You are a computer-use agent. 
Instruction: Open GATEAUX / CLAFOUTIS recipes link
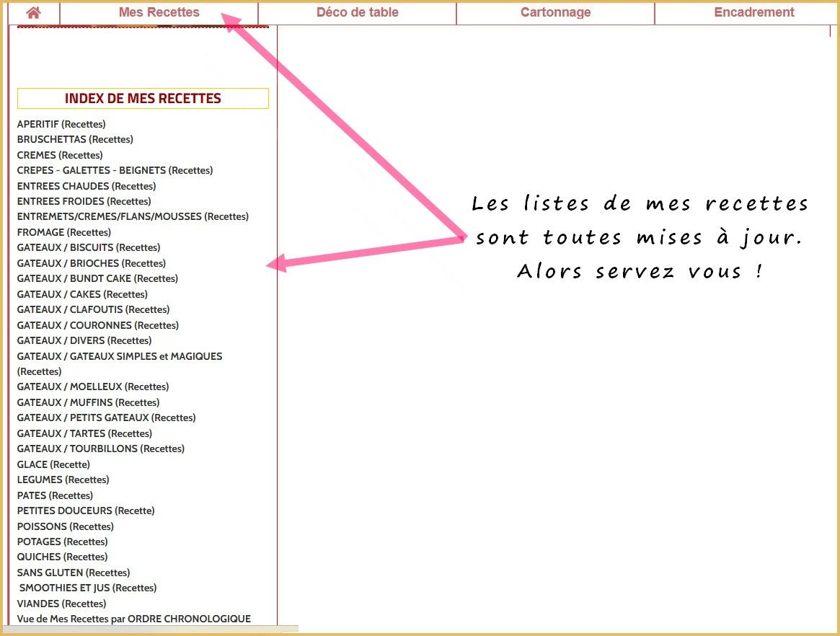click(93, 309)
